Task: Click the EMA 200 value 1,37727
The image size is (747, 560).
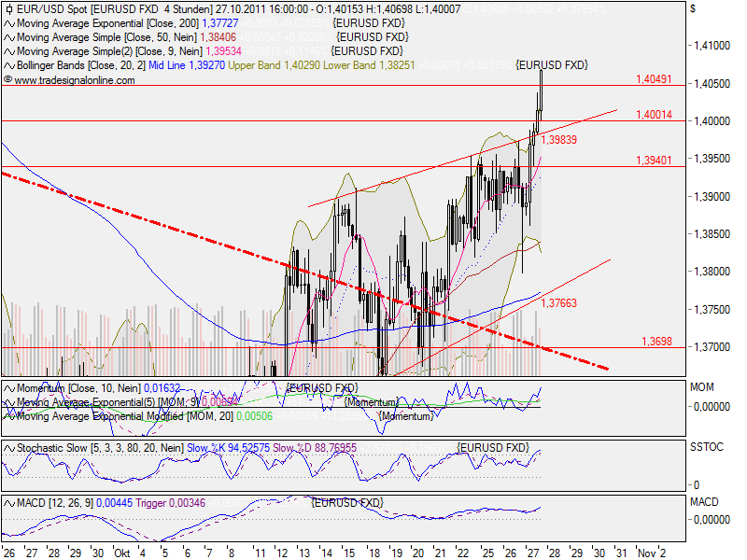Action: (220, 23)
